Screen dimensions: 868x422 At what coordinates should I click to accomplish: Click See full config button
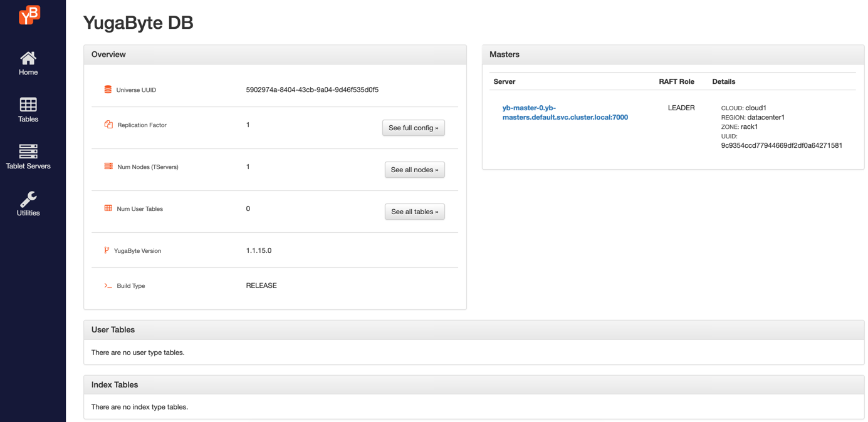point(414,128)
